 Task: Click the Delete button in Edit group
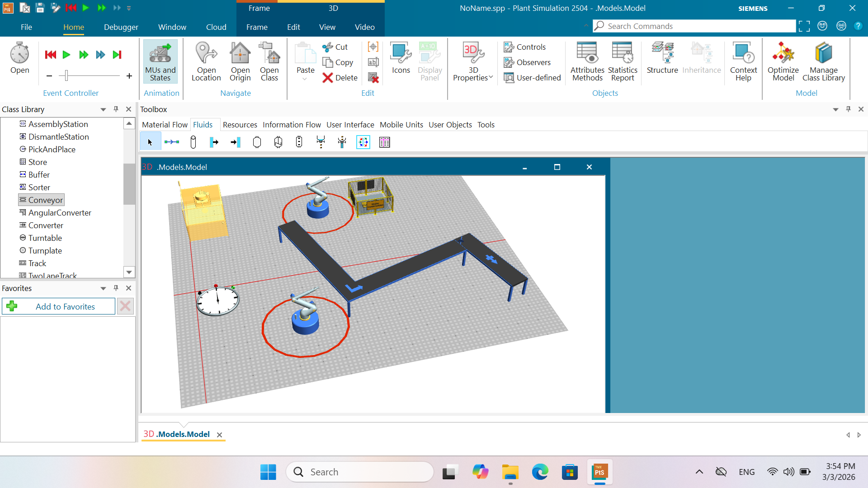click(340, 78)
